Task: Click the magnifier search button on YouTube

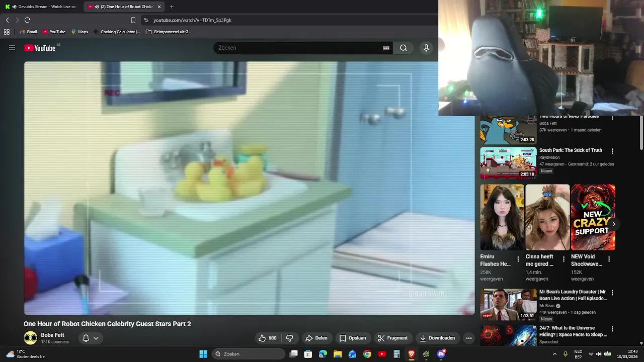Action: coord(404,48)
